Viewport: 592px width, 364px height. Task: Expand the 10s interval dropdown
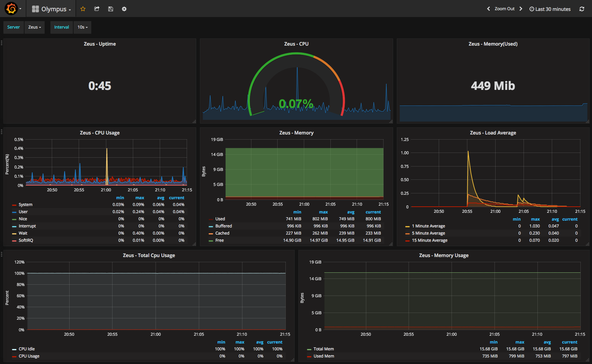click(x=82, y=27)
